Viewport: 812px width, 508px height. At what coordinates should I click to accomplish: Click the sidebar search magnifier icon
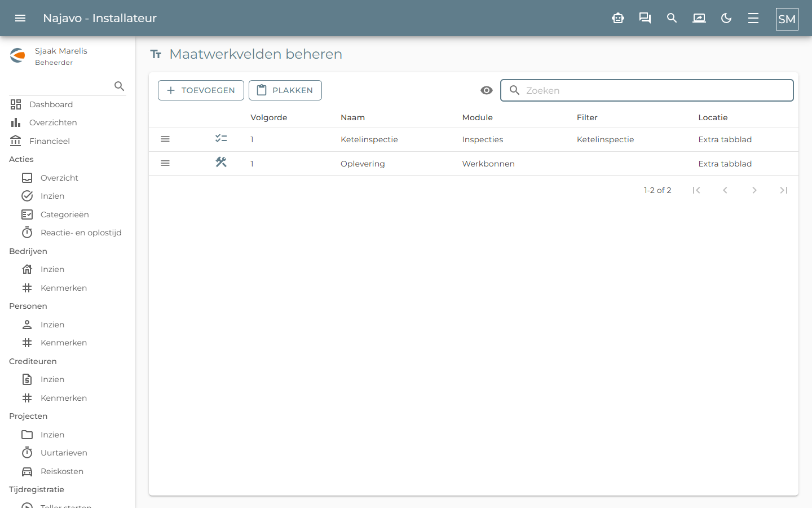[119, 86]
